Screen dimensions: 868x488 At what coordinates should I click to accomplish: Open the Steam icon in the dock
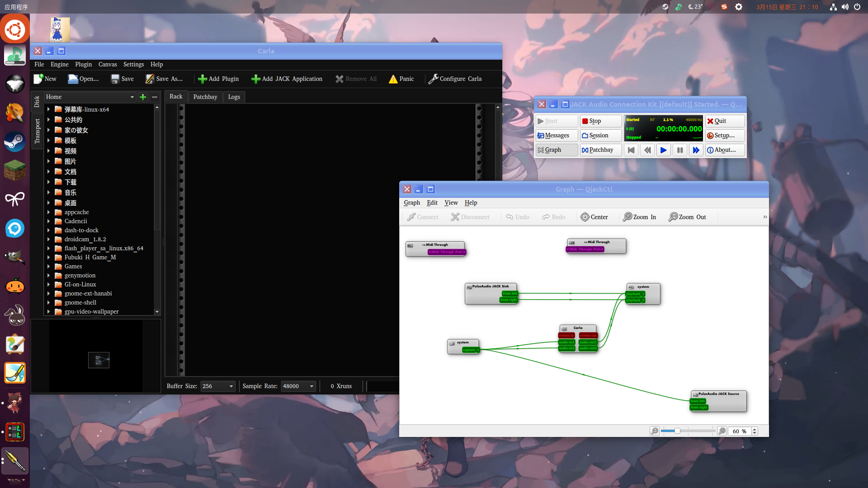click(x=15, y=142)
